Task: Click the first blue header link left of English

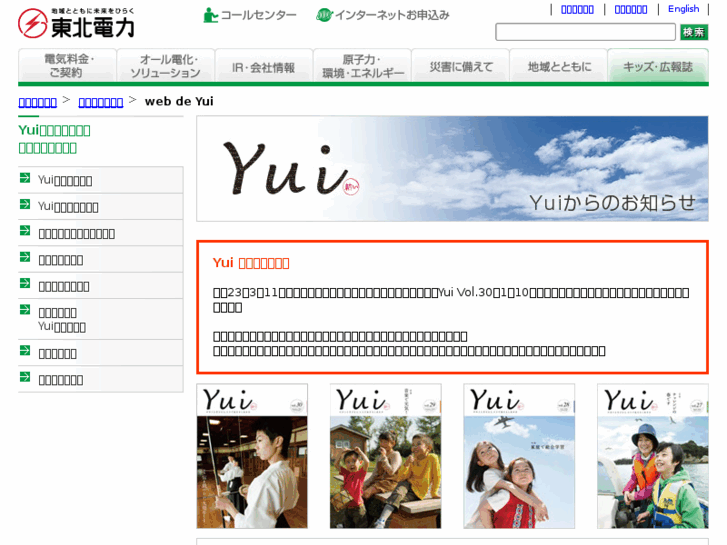Action: 577,9
